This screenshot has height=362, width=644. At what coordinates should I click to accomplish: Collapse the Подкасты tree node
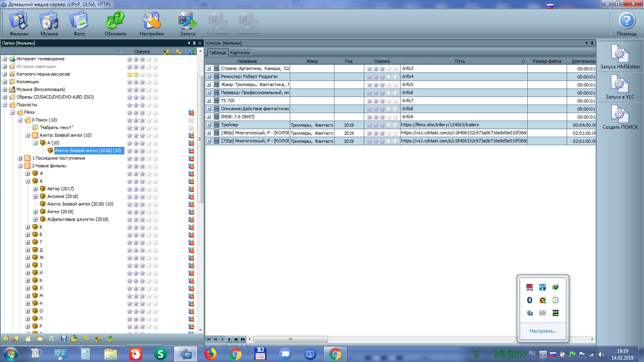[x=5, y=105]
